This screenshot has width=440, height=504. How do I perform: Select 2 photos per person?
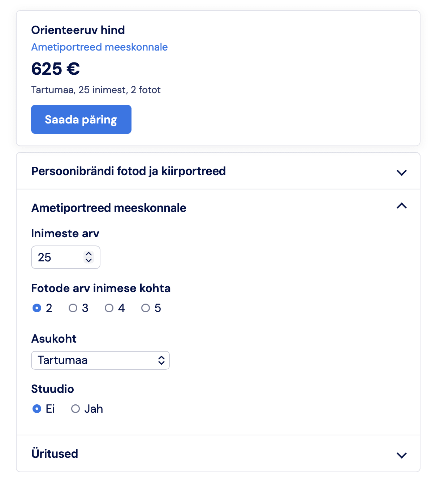[37, 308]
